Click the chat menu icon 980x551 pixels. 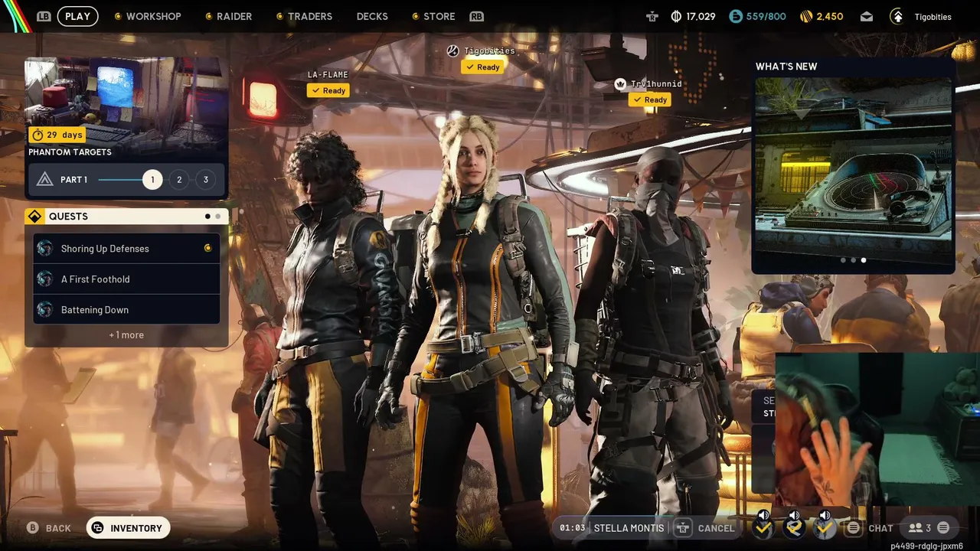[853, 528]
